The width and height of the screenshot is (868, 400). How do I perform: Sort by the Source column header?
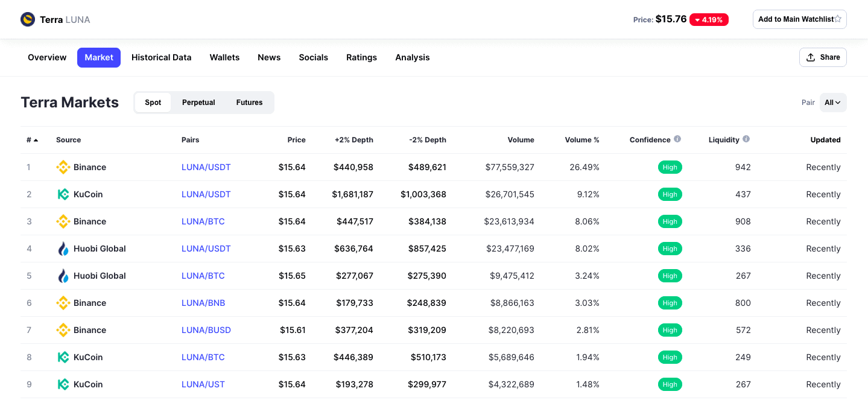[x=68, y=140]
